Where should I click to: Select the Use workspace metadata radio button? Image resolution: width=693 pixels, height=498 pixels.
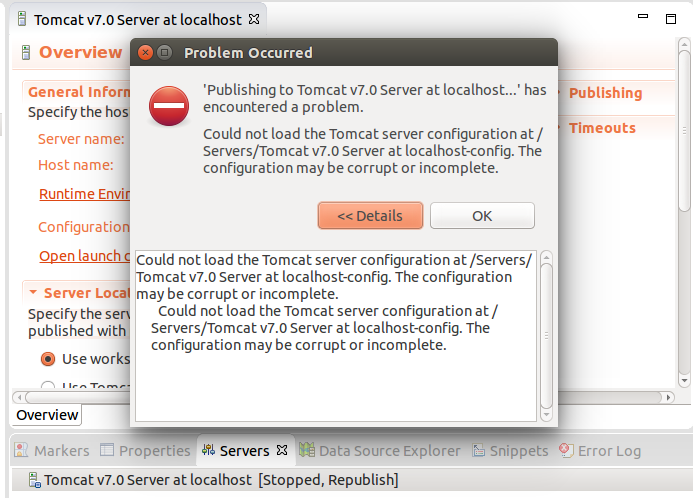48,359
